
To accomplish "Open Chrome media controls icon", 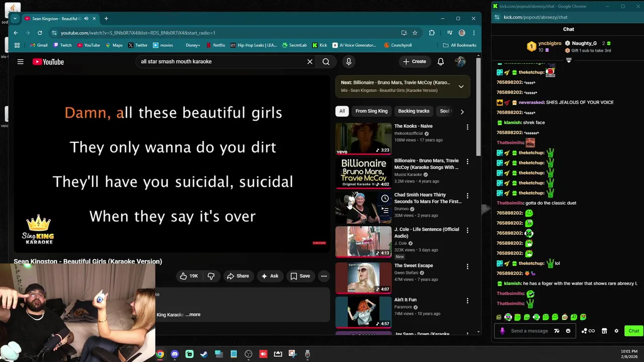I will (450, 33).
